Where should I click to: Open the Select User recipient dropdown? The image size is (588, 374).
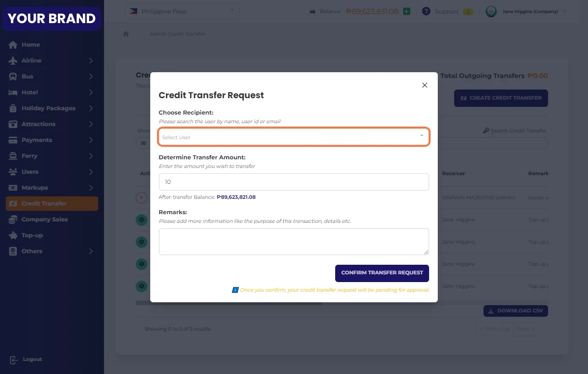[x=293, y=137]
